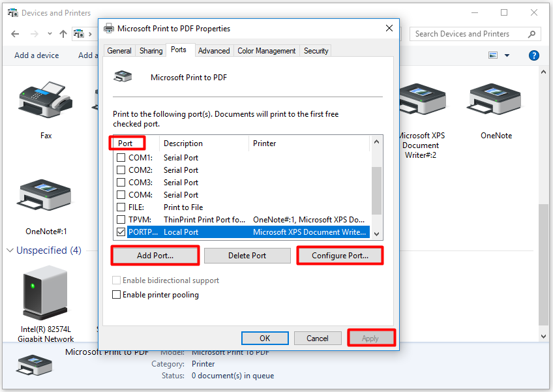This screenshot has width=553, height=392.
Task: Select the Microsoft XPS Document Writer#:2 printer
Action: tap(423, 100)
